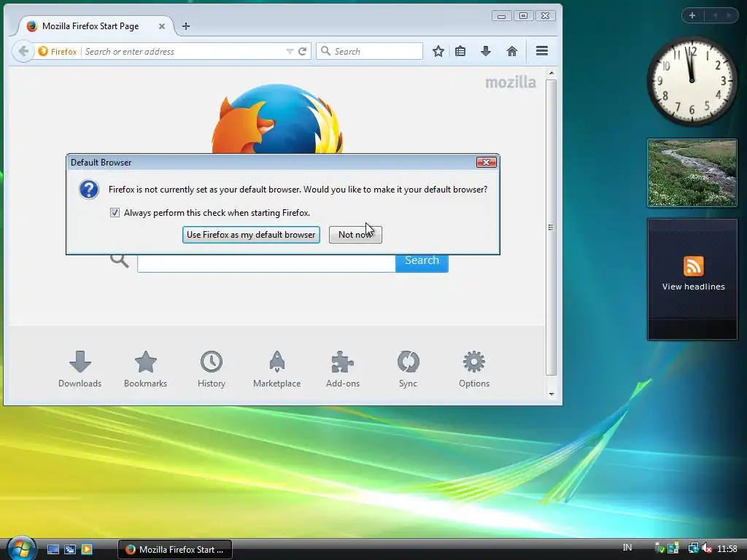Open the Windows Start orb
The width and height of the screenshot is (747, 560).
20,548
